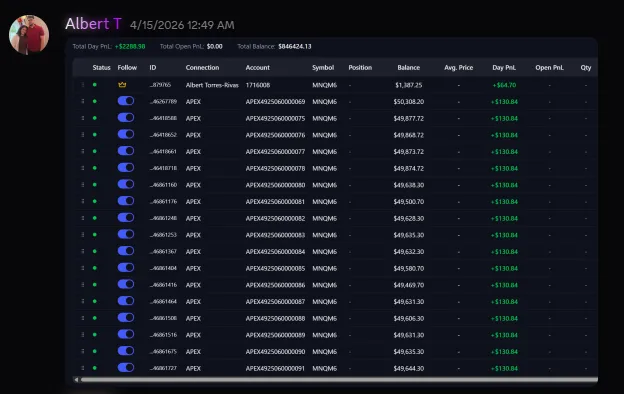Image resolution: width=624 pixels, height=394 pixels.
Task: Open row menu dots for APEX4925060000088
Action: (83, 318)
